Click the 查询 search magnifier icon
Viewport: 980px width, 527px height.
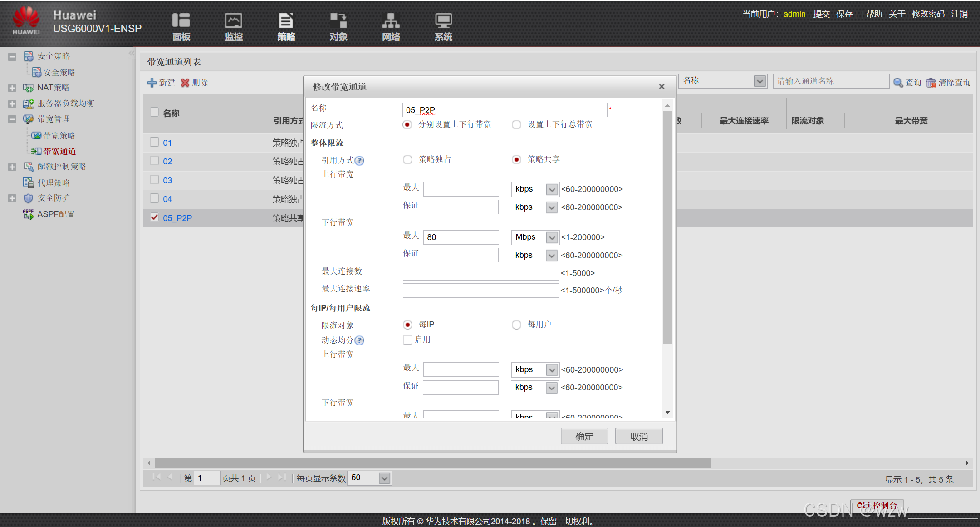click(898, 83)
